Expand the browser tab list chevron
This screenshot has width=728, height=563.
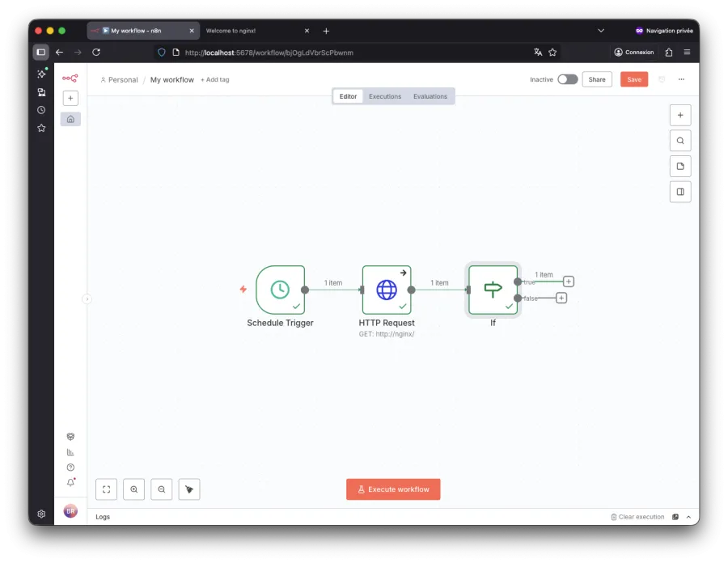coord(601,31)
